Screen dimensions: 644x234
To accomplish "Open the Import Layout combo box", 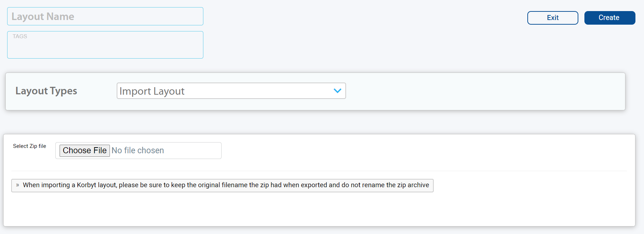I will [x=231, y=91].
